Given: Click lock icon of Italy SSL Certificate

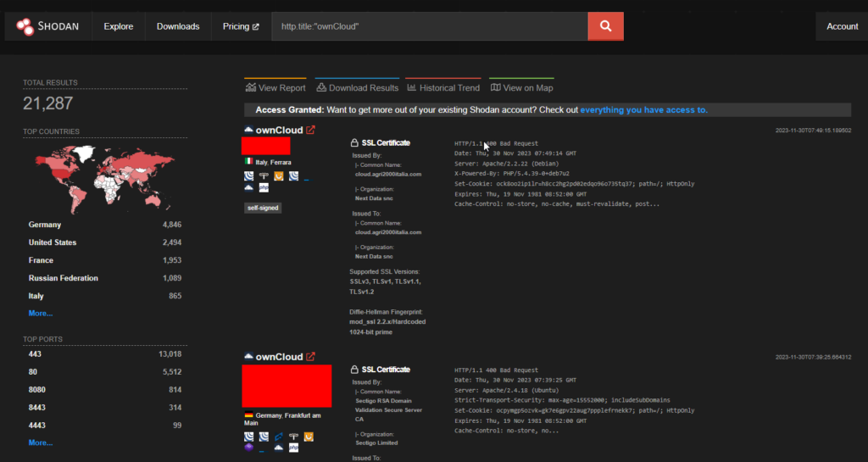Looking at the screenshot, I should tap(354, 142).
